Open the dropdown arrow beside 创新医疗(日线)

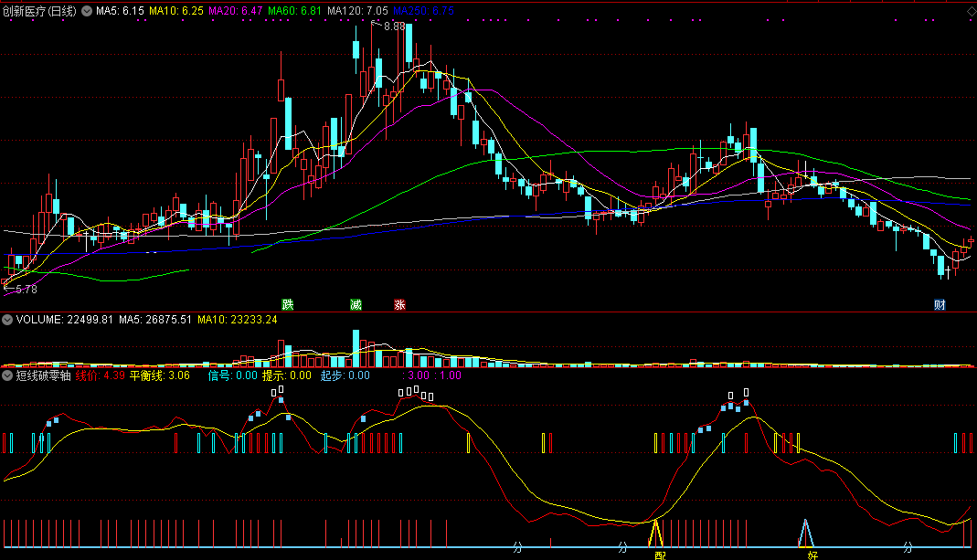87,11
